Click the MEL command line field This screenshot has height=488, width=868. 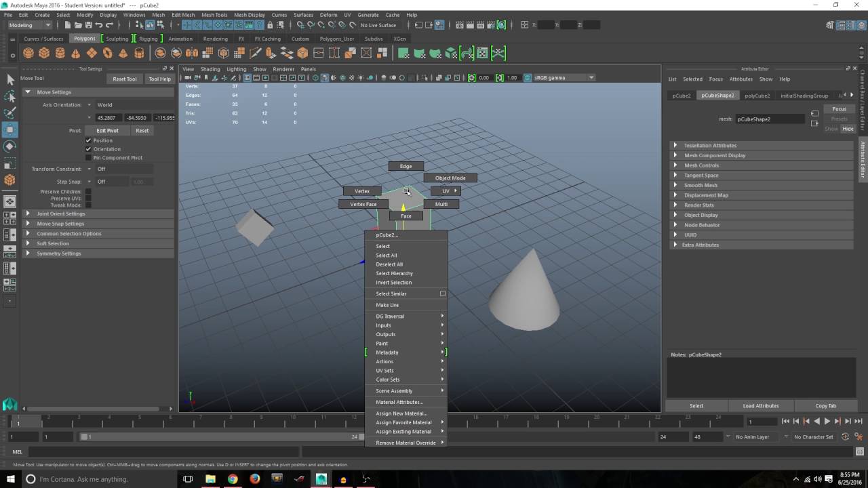(x=163, y=451)
